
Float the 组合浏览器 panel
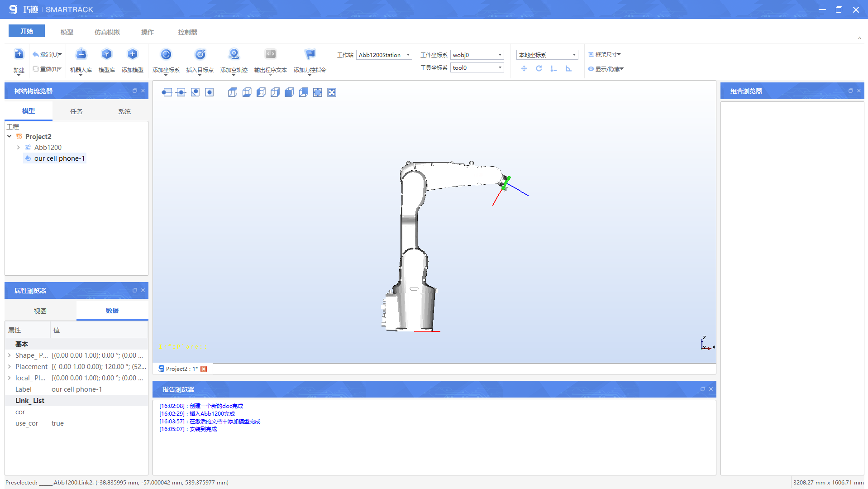pyautogui.click(x=850, y=91)
